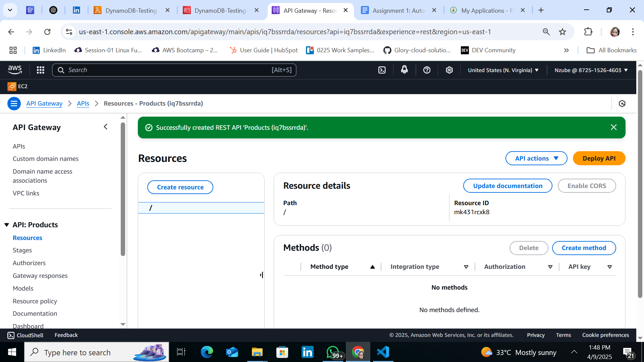The width and height of the screenshot is (644, 362).
Task: Click the resource panel resize handle
Action: [262, 275]
